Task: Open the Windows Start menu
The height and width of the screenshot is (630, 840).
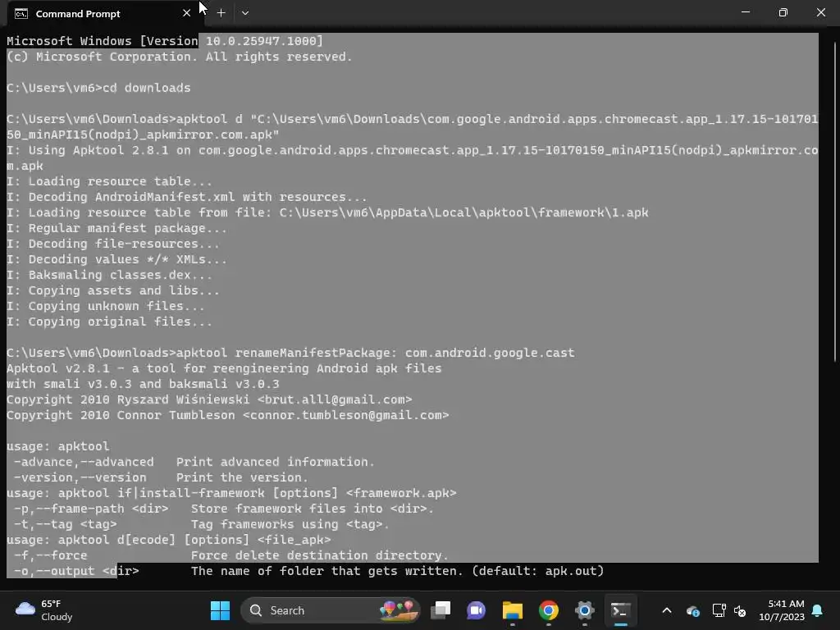Action: (220, 610)
